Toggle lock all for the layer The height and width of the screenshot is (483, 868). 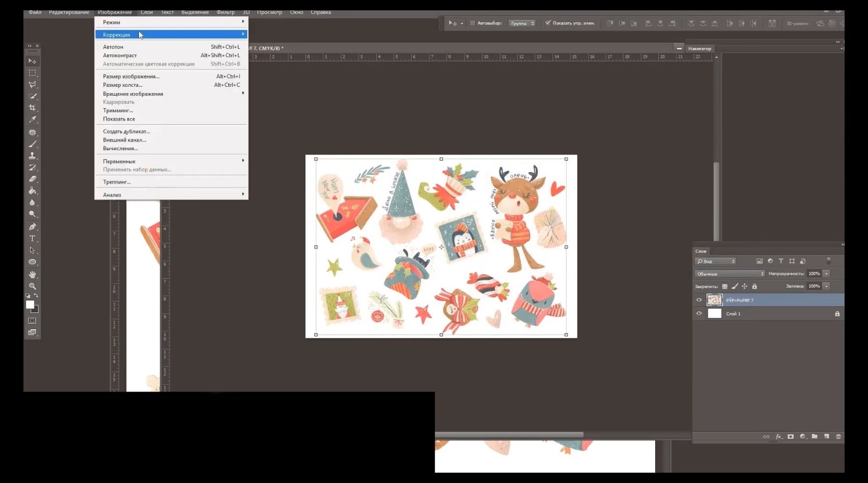(x=755, y=286)
